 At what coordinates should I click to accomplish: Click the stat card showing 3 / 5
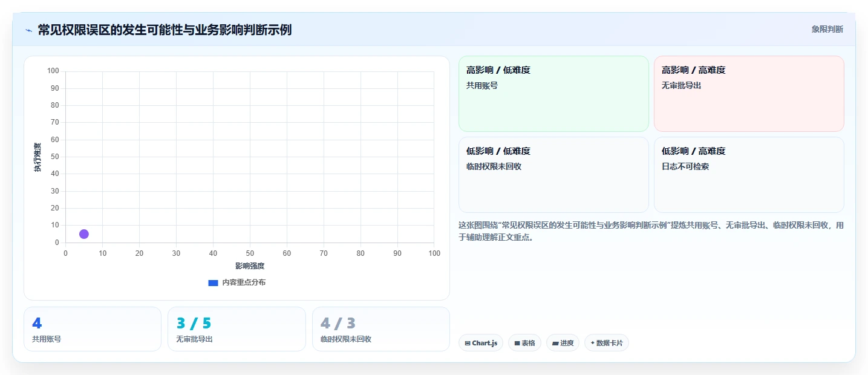coord(237,329)
